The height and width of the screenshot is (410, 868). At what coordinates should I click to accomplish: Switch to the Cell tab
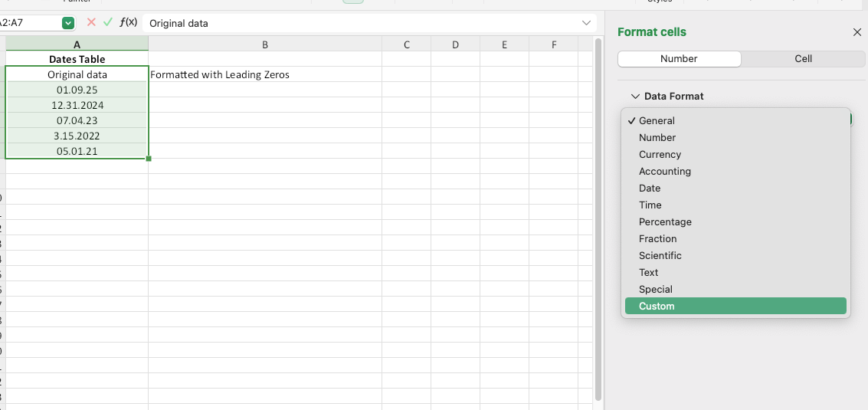803,59
